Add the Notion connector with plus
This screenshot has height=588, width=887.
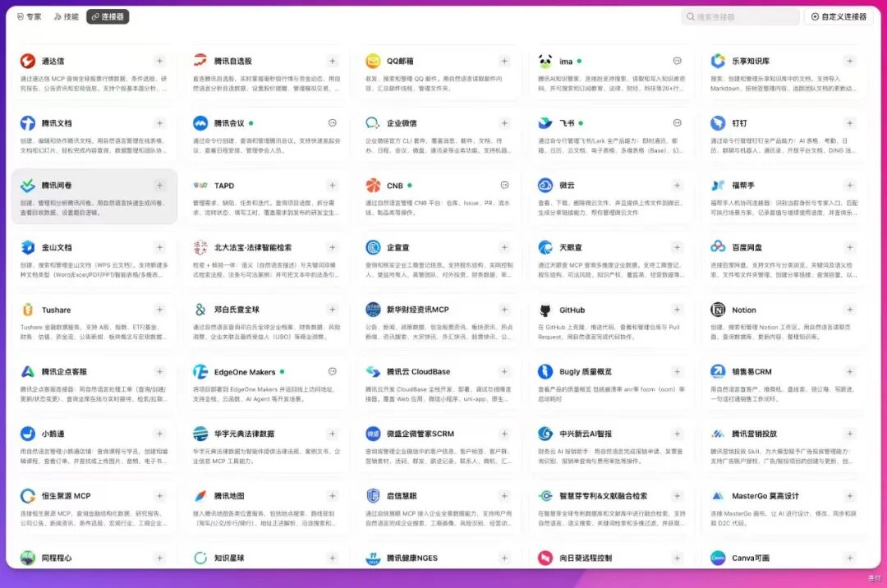point(850,310)
